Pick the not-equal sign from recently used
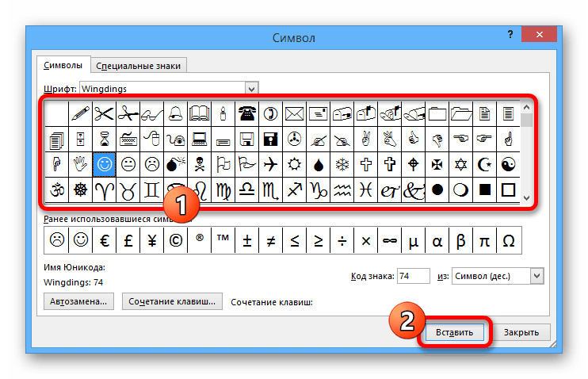 [x=270, y=240]
